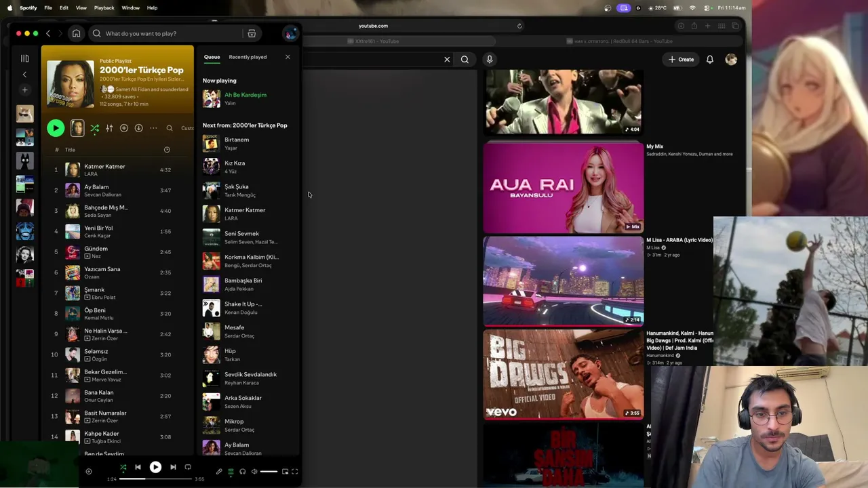This screenshot has width=868, height=488.
Task: Open the Help menu
Action: 152,8
